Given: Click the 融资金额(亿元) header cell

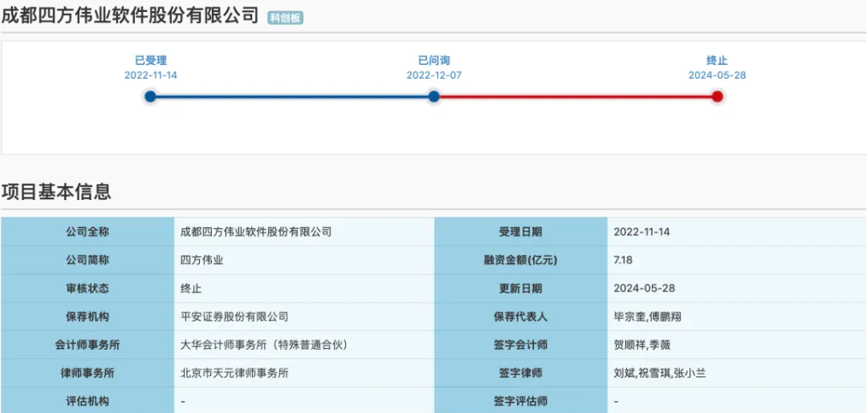Looking at the screenshot, I should point(521,260).
